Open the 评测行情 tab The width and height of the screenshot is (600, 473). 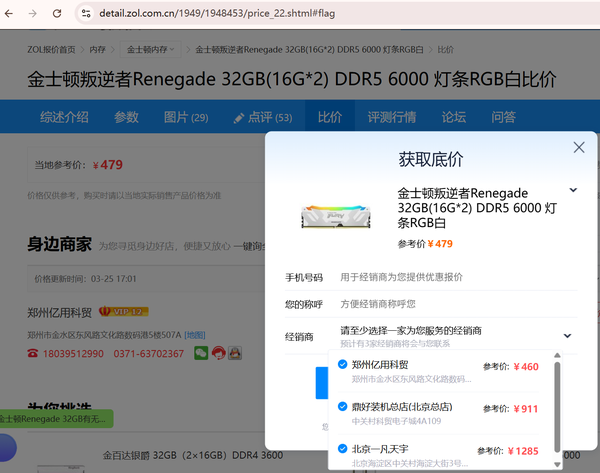[x=392, y=117]
